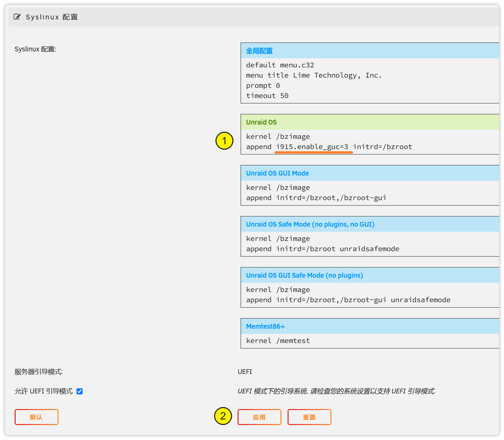Click the yellow numbered marker 1
Image resolution: width=504 pixels, height=440 pixels.
pyautogui.click(x=224, y=142)
